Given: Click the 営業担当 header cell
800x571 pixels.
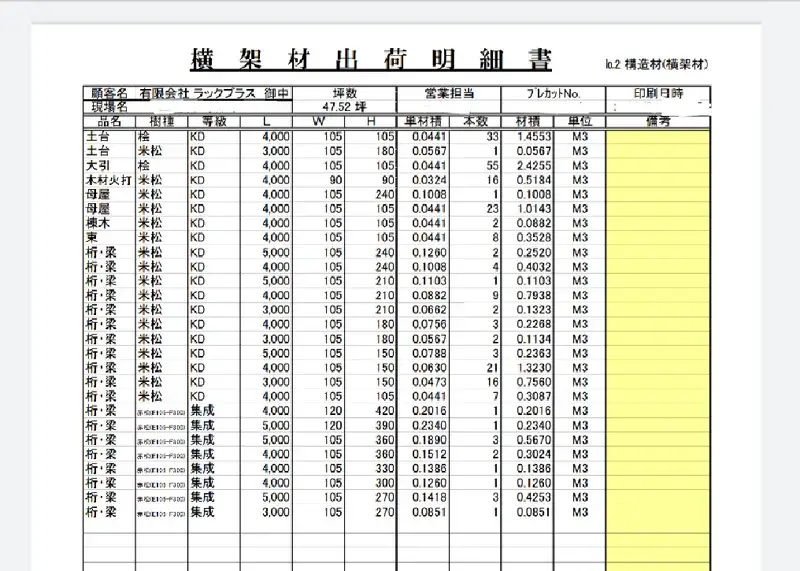Looking at the screenshot, I should tap(449, 93).
